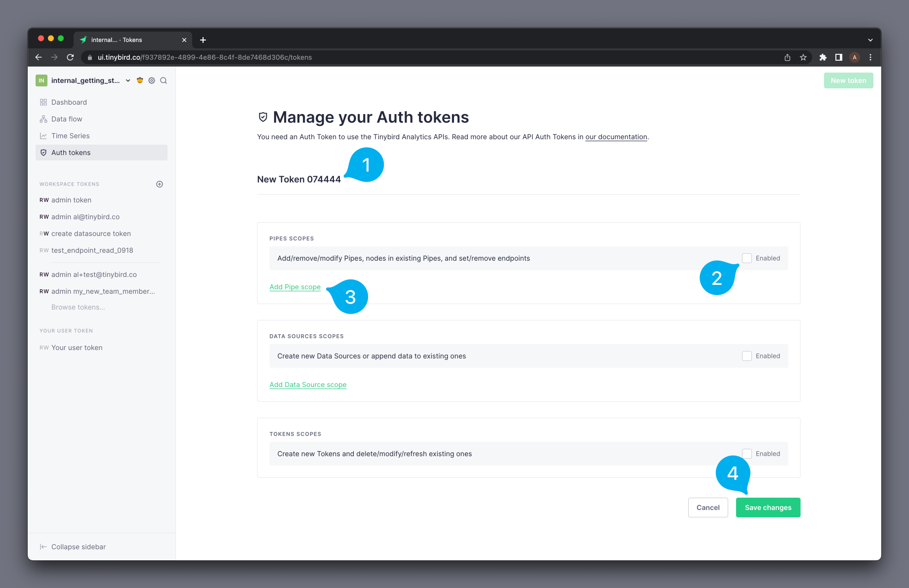Click Add Data Source scope link
The image size is (909, 588).
click(308, 385)
